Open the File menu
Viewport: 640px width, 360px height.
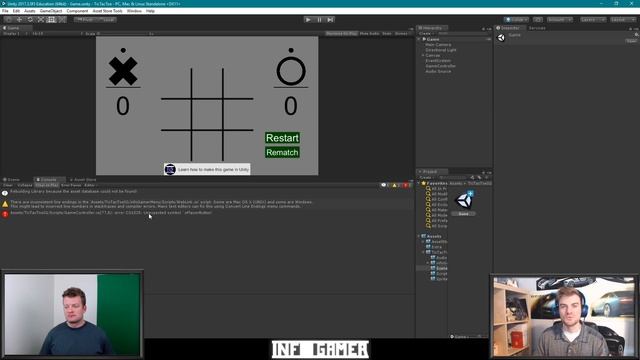[5, 11]
